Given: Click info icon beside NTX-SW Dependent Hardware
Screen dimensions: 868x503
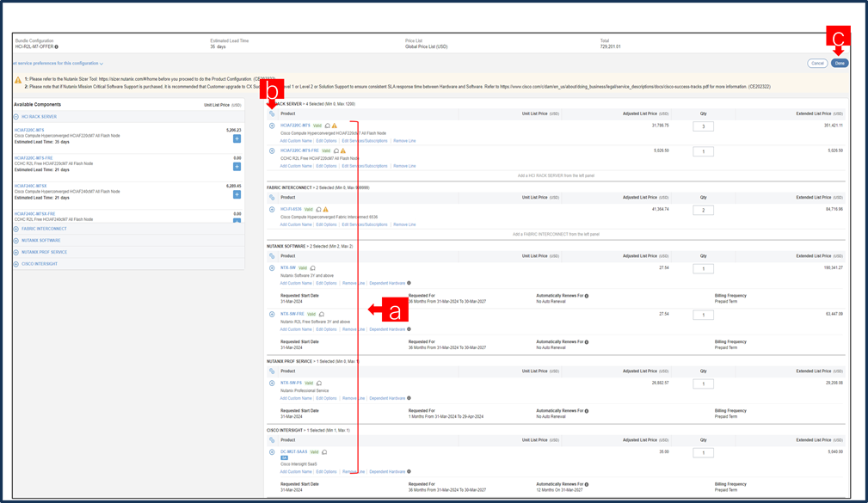Looking at the screenshot, I should point(409,284).
